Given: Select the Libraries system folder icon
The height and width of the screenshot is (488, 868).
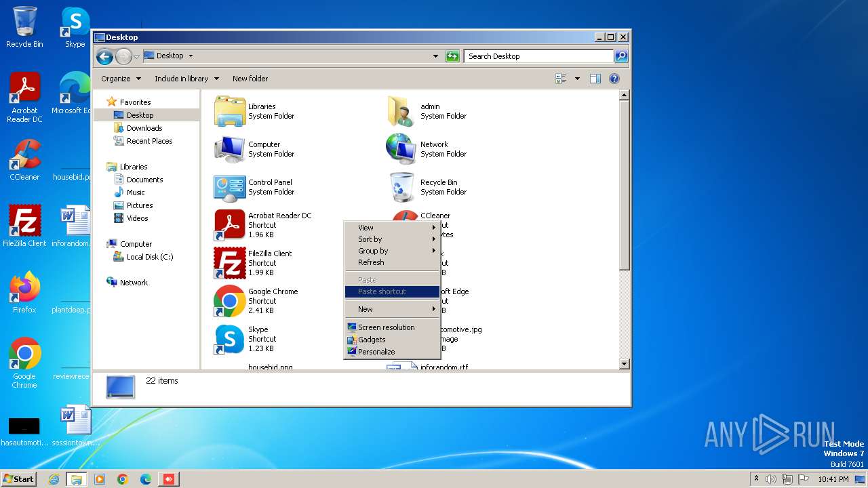Looking at the screenshot, I should (x=230, y=111).
